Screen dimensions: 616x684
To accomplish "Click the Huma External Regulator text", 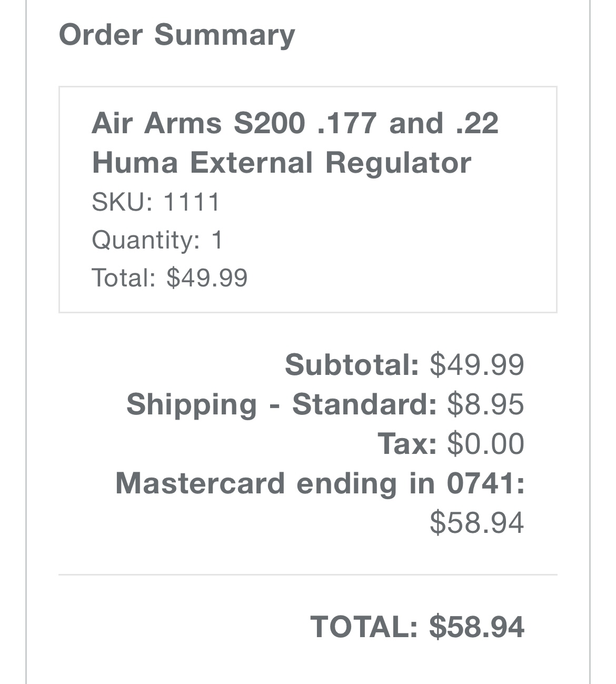I will pyautogui.click(x=282, y=162).
